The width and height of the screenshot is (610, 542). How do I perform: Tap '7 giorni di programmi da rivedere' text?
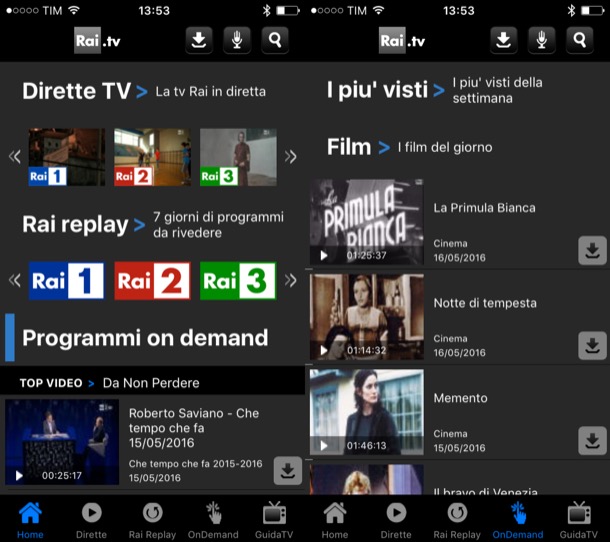[x=218, y=225]
